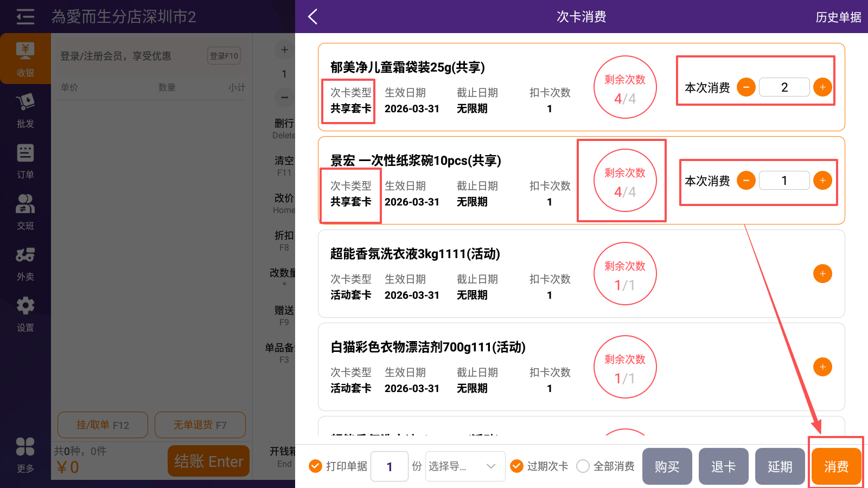This screenshot has width=868, height=488.
Task: Increase 本次消费 count for 郁美净儿童霜
Action: [822, 87]
